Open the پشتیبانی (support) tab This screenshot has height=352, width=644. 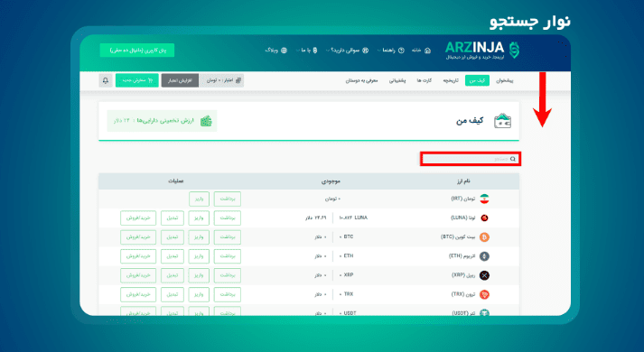[397, 81]
